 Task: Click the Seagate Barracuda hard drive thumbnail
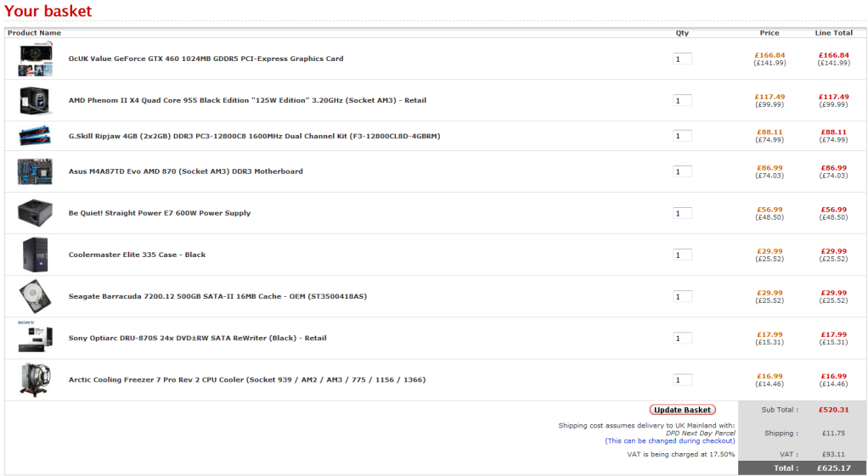(x=36, y=296)
